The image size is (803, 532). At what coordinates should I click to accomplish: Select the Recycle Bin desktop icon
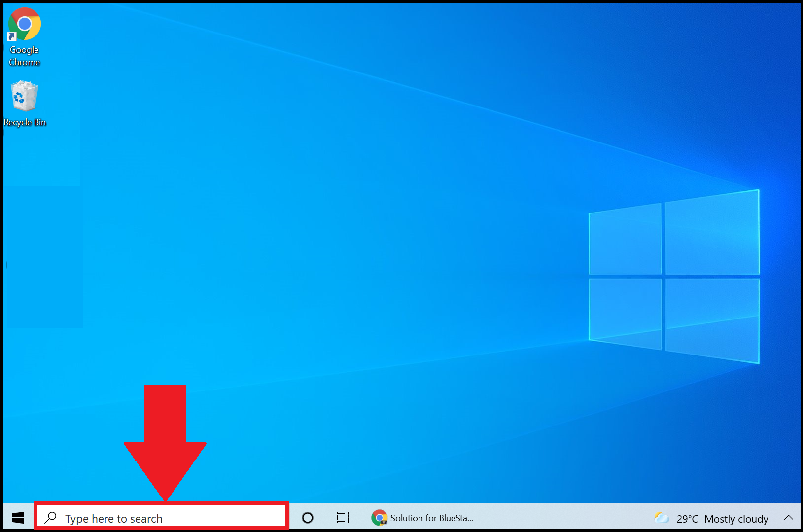(25, 104)
